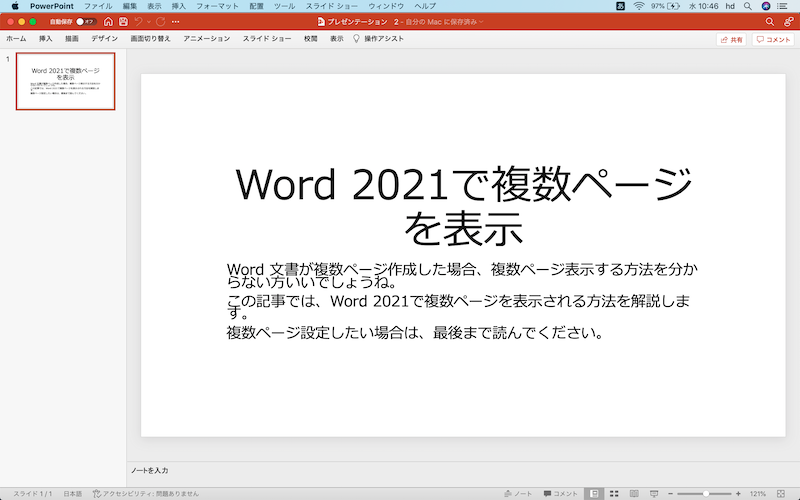Click zoom in plus button
Viewport: 800px width, 500px height.
[738, 494]
